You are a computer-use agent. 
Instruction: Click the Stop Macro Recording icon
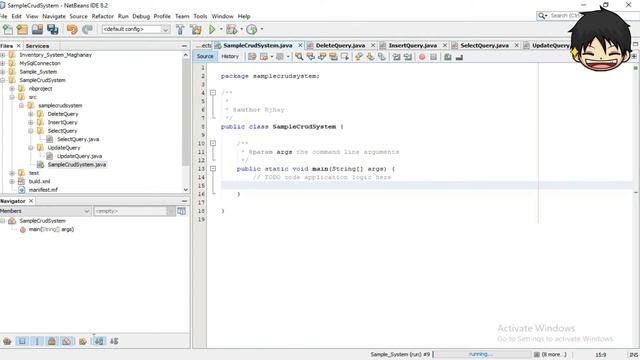pos(433,57)
